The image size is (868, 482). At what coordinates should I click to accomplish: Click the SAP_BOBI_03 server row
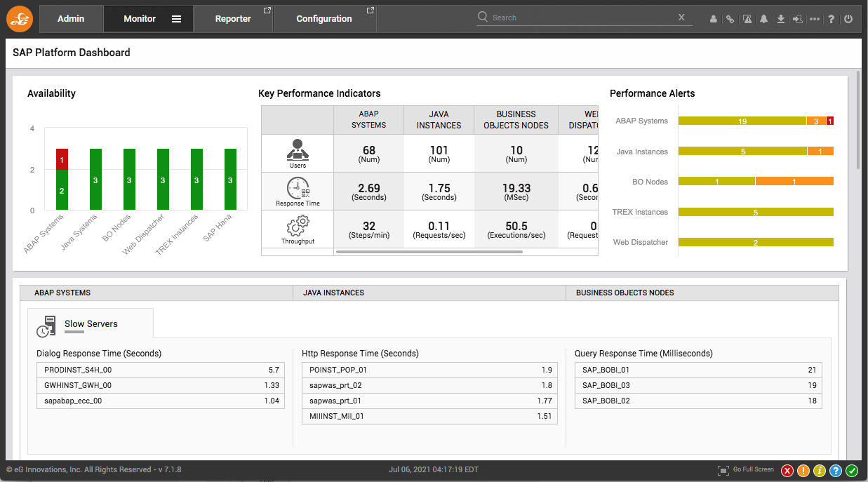[x=698, y=385]
